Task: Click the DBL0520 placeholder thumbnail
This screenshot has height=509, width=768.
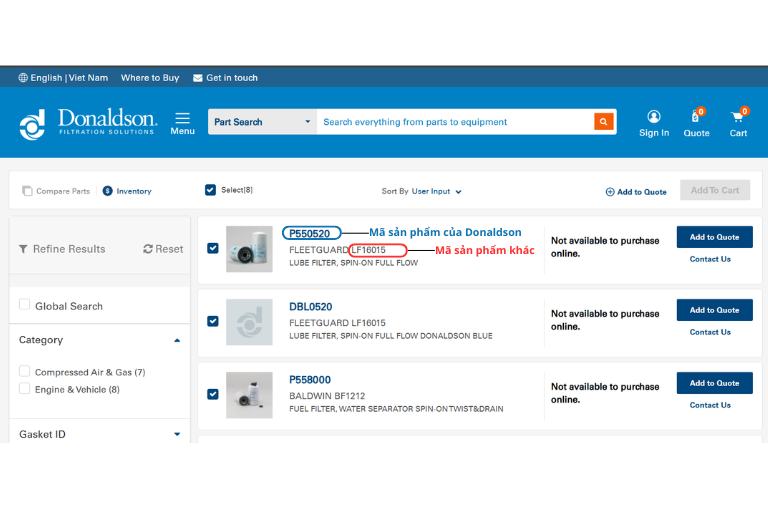Action: [249, 322]
